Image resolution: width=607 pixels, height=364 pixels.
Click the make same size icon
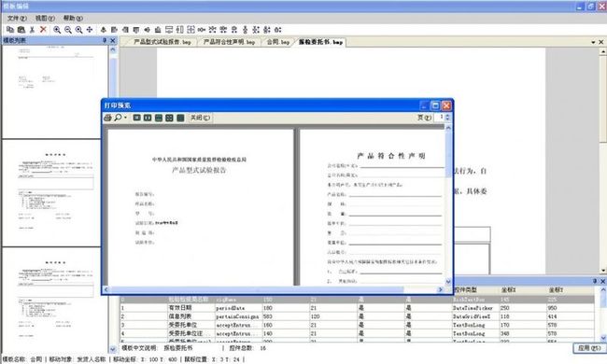point(191,29)
